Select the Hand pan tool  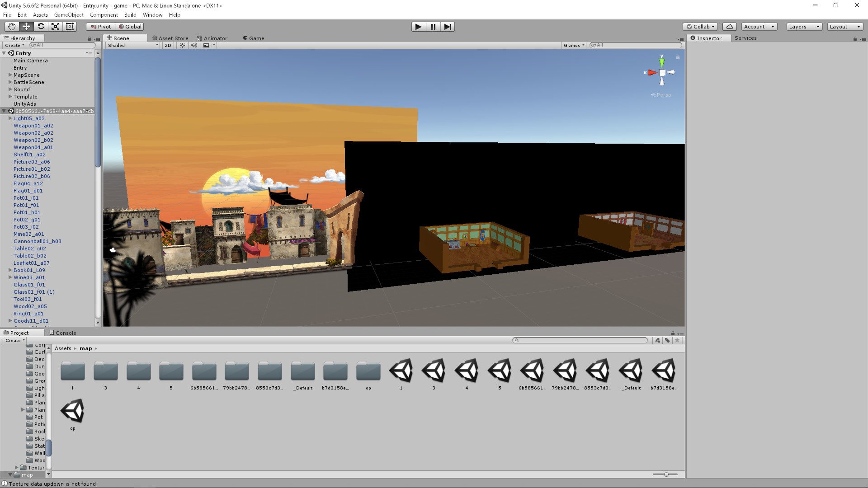pyautogui.click(x=11, y=26)
